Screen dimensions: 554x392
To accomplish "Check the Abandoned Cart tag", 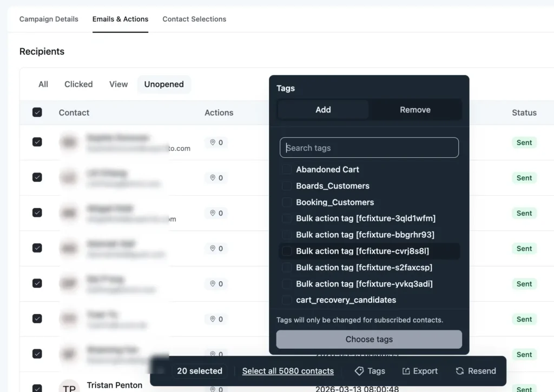I will tap(287, 170).
